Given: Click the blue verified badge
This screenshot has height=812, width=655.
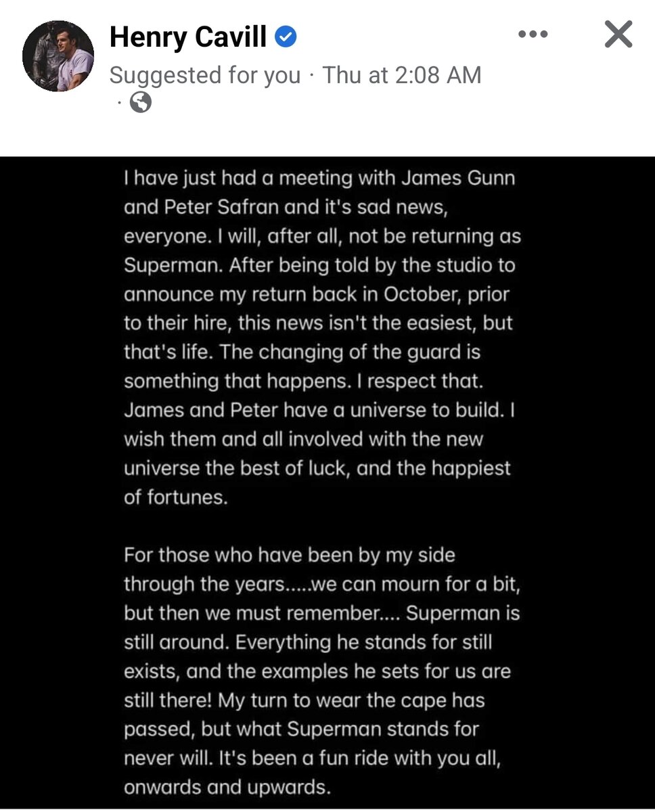Looking at the screenshot, I should click(x=287, y=37).
